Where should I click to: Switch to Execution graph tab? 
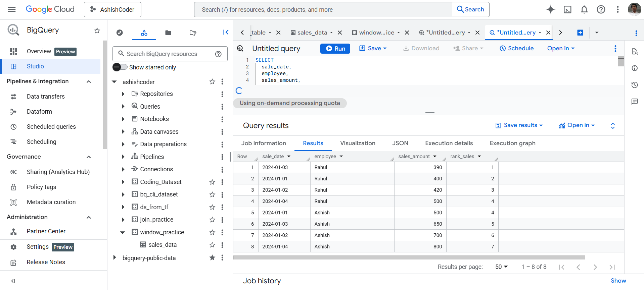tap(512, 143)
